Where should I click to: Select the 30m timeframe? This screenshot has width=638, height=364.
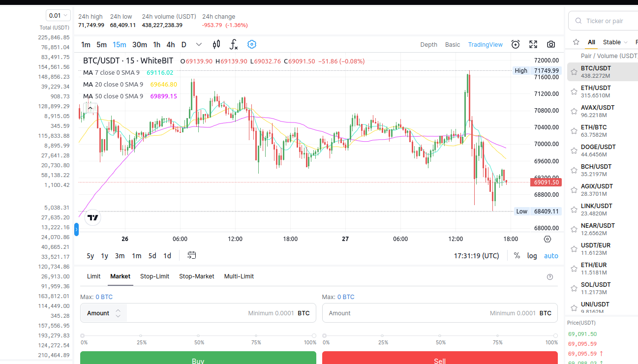pos(140,44)
